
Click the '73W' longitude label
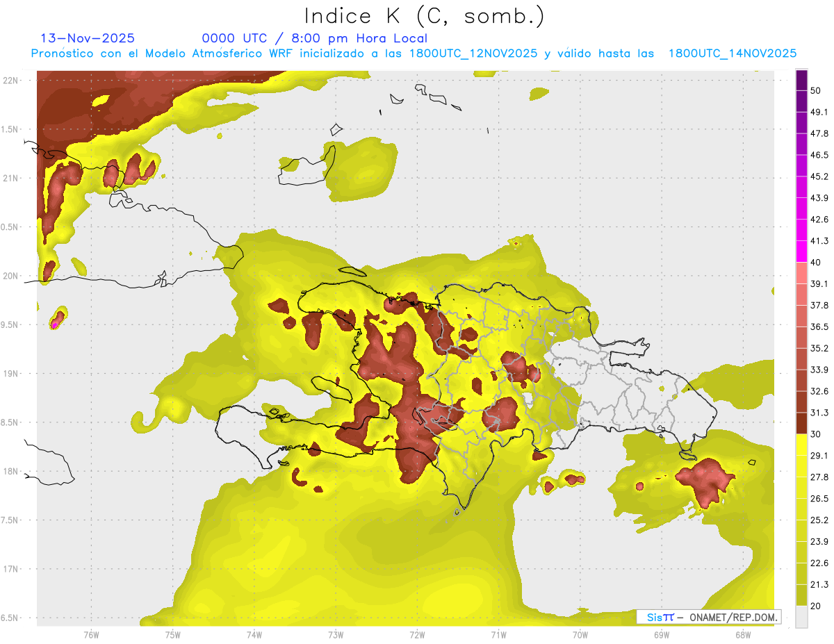click(335, 635)
